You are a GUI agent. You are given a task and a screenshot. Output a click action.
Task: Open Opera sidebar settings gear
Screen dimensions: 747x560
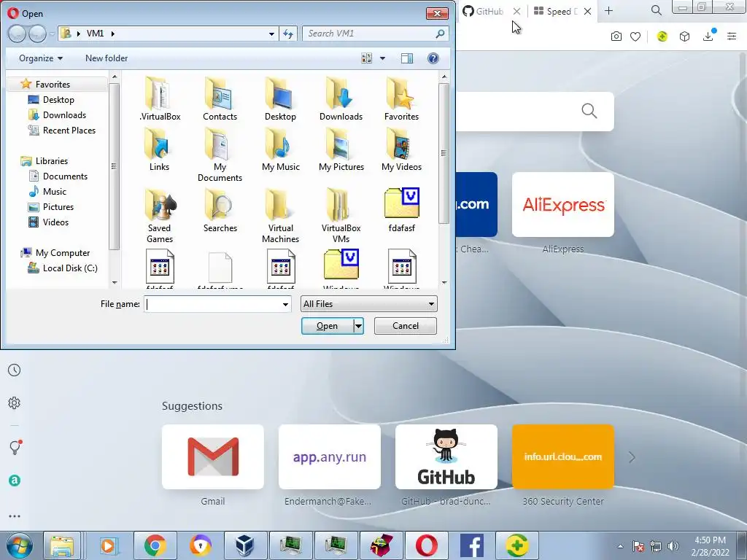point(15,402)
